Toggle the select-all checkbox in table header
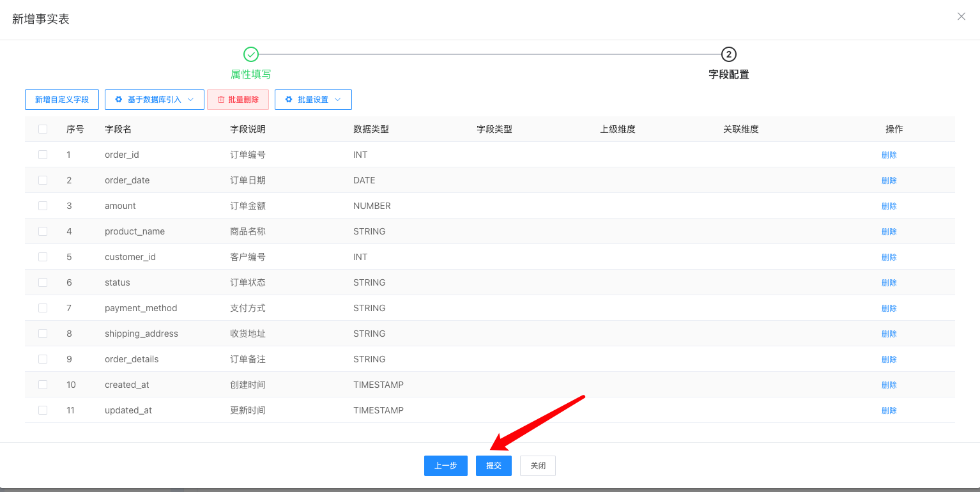This screenshot has height=492, width=980. click(43, 129)
